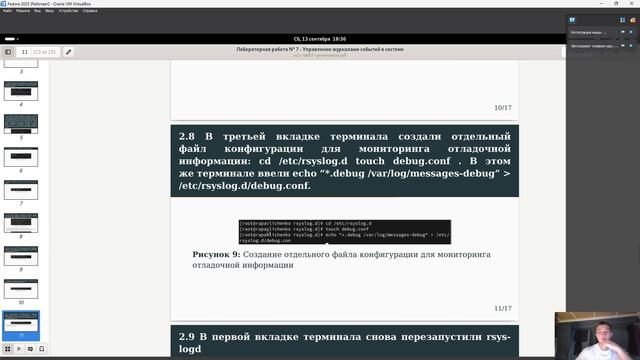Click the speech icon on mouse integration notification

click(x=623, y=32)
